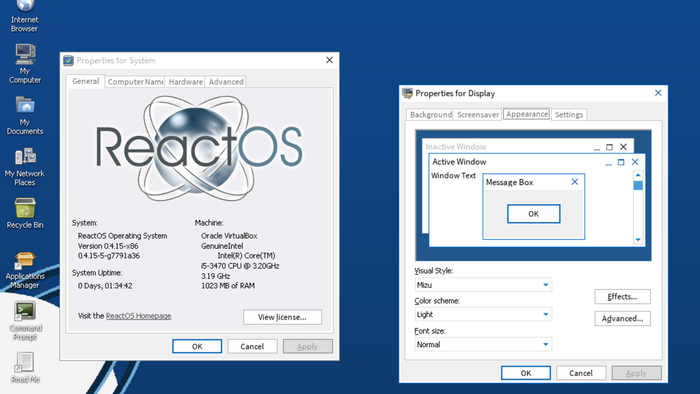The image size is (700, 394).
Task: Click the uptime value "0 Days, 01:34:42"
Action: (105, 286)
